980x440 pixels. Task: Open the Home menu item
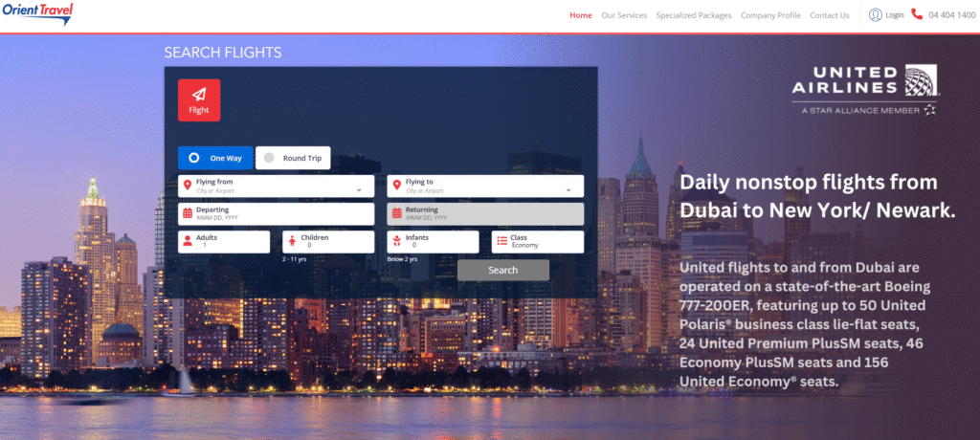coord(581,15)
